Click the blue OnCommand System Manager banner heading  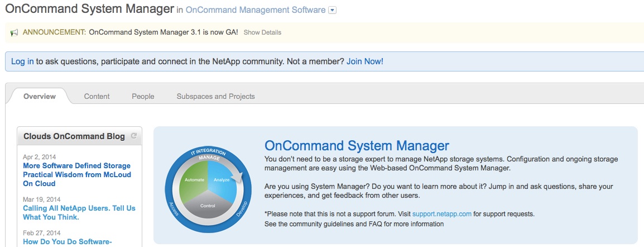(x=357, y=146)
